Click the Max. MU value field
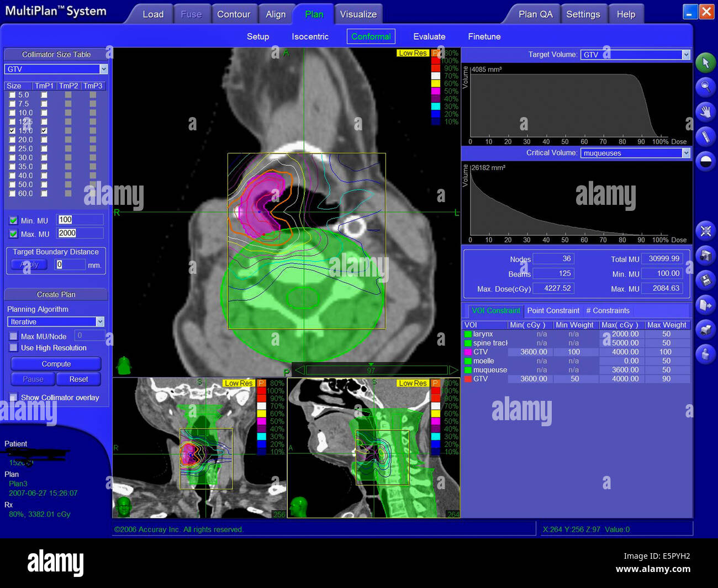The height and width of the screenshot is (588, 718). 80,234
